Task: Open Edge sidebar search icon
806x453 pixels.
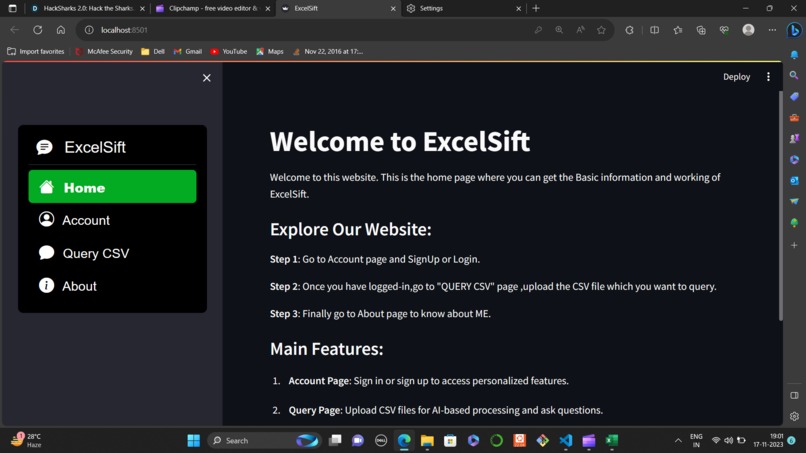Action: tap(794, 76)
